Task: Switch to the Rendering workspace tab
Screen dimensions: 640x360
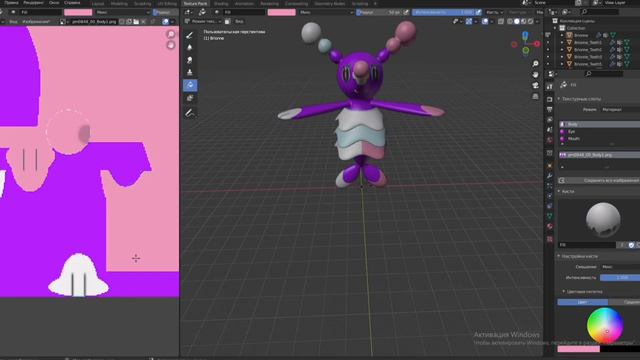Action: coord(269,3)
